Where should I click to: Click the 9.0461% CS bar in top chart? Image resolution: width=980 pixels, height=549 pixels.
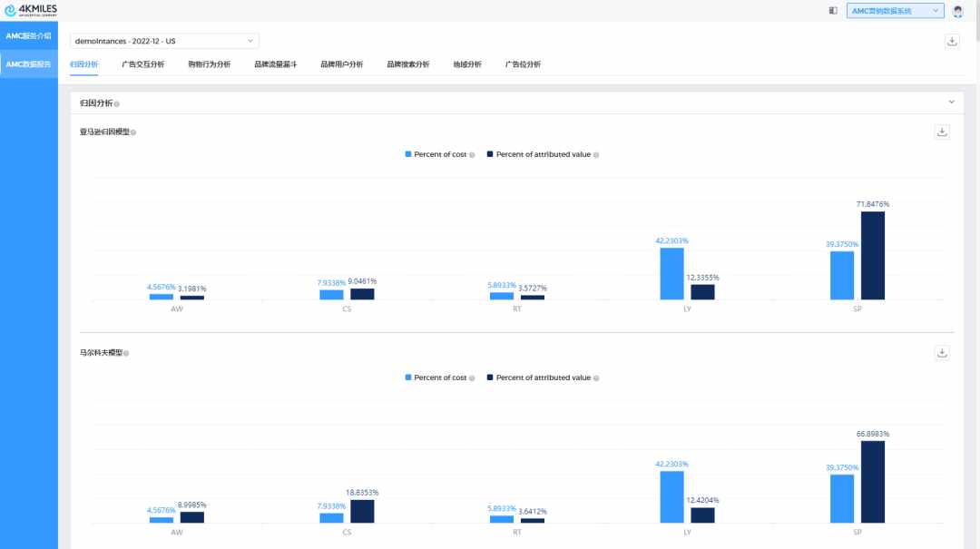(x=362, y=295)
